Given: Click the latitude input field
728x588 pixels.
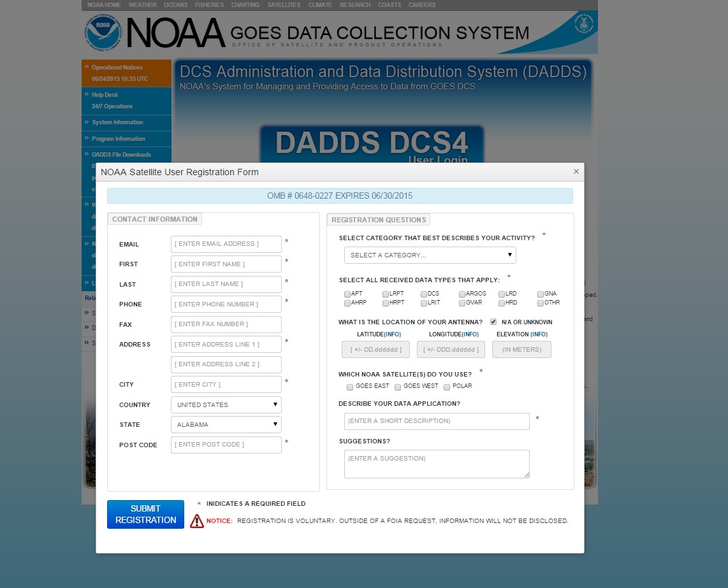Looking at the screenshot, I should click(x=375, y=350).
